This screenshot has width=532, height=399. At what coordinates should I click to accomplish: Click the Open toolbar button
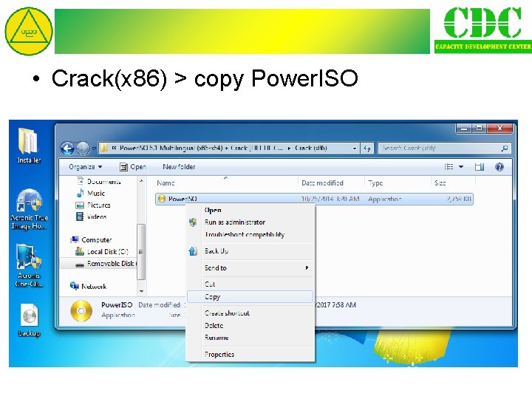[133, 166]
